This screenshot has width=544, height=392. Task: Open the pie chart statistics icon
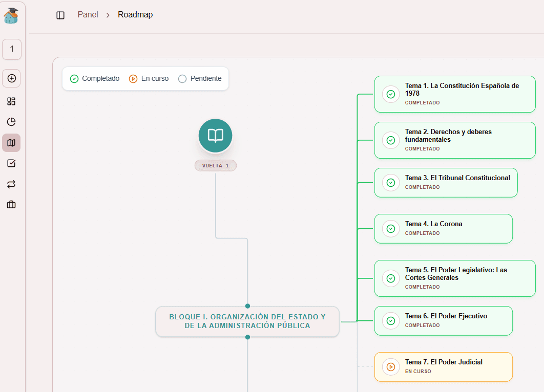11,122
